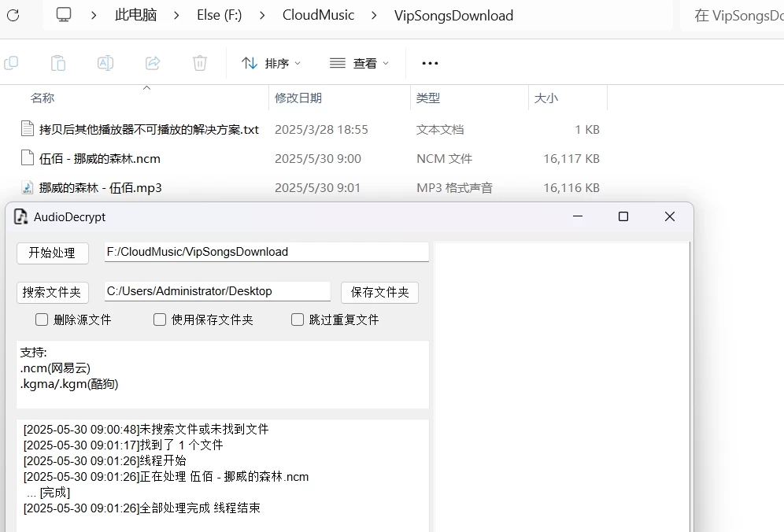Viewport: 784px width, 532px height.
Task: Click the copy icon in Explorer toolbar
Action: click(x=11, y=63)
